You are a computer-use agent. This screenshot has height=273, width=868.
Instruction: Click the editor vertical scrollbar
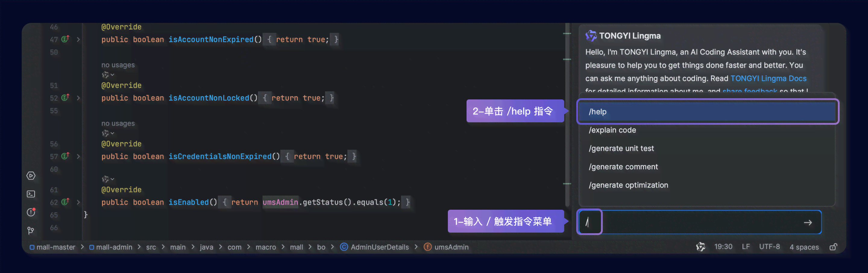coord(568,115)
